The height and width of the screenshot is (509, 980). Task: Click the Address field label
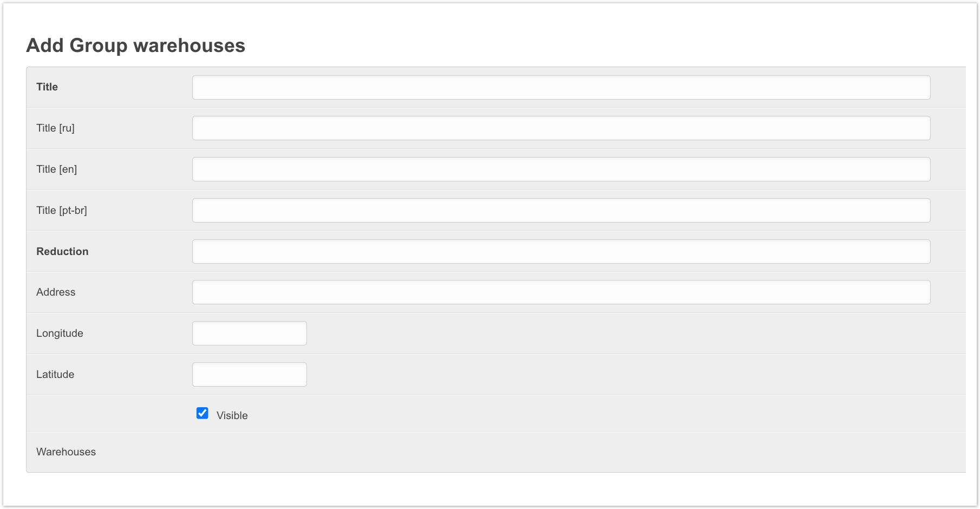point(56,292)
